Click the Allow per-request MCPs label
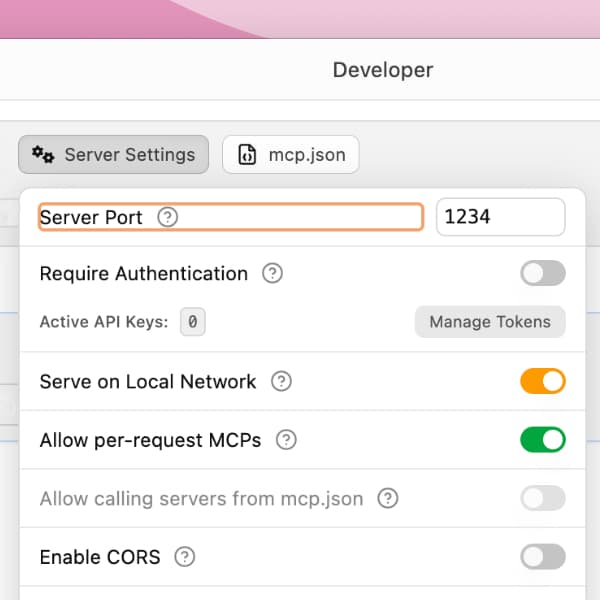600x600 pixels. click(150, 440)
